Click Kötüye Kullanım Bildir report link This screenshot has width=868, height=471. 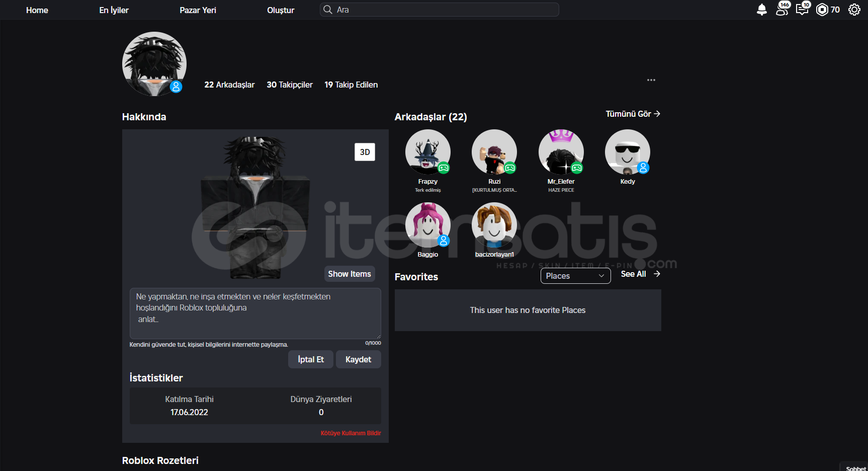[351, 433]
